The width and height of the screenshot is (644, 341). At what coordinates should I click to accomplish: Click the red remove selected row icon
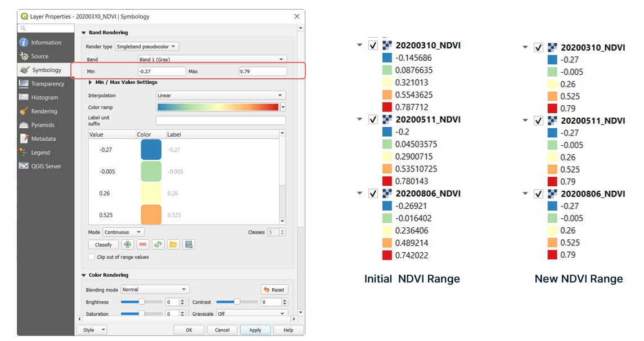click(143, 245)
